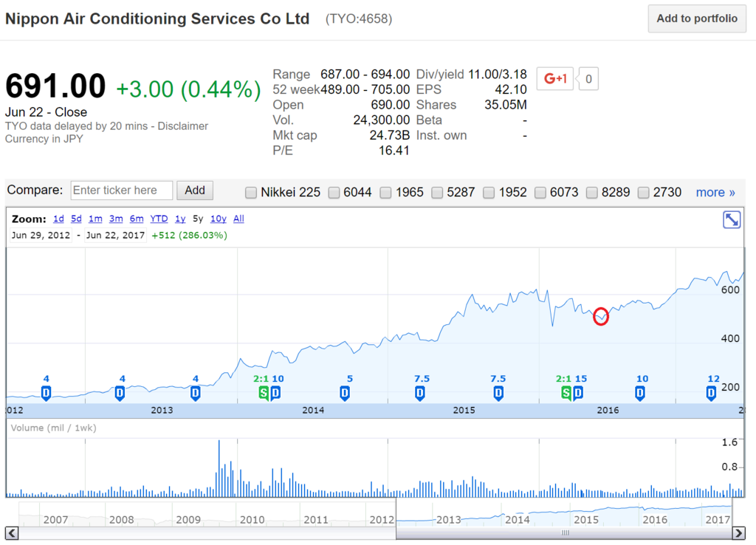Click the dividend marker labeled 5
Screen dimensions: 756x545
[345, 393]
